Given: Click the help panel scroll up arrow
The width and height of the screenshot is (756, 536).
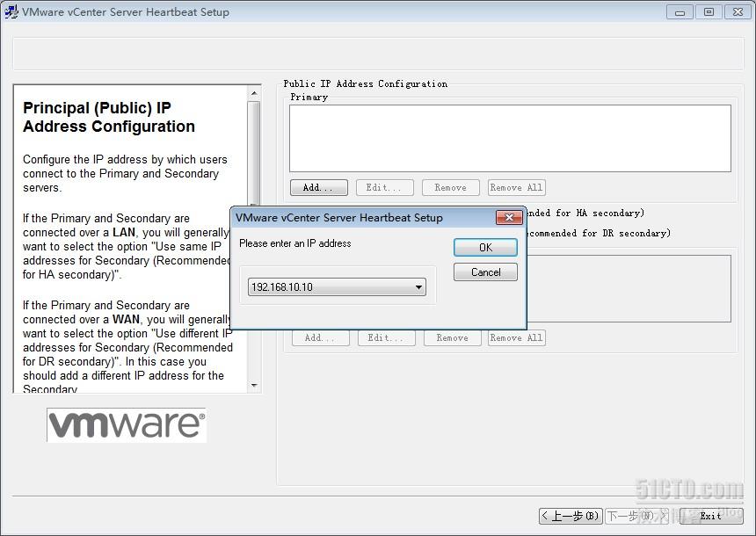Looking at the screenshot, I should [x=254, y=92].
